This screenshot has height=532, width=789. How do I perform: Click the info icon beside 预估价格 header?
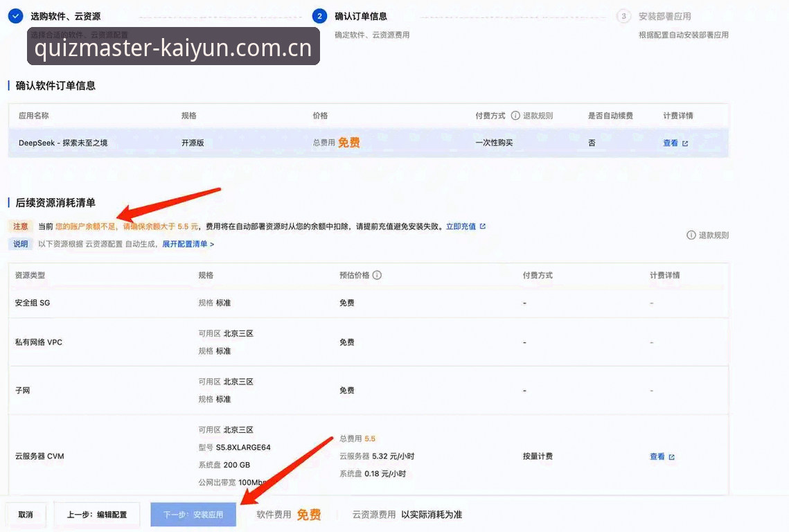click(377, 275)
